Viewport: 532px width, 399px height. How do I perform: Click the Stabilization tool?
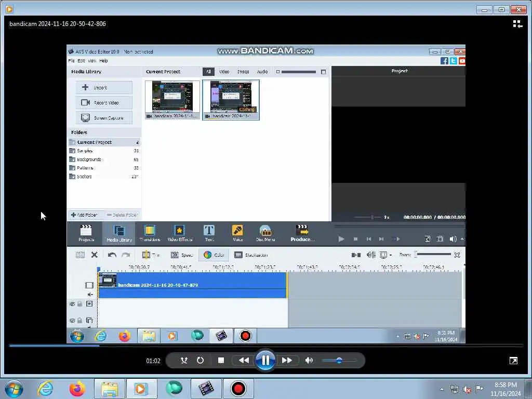point(251,255)
